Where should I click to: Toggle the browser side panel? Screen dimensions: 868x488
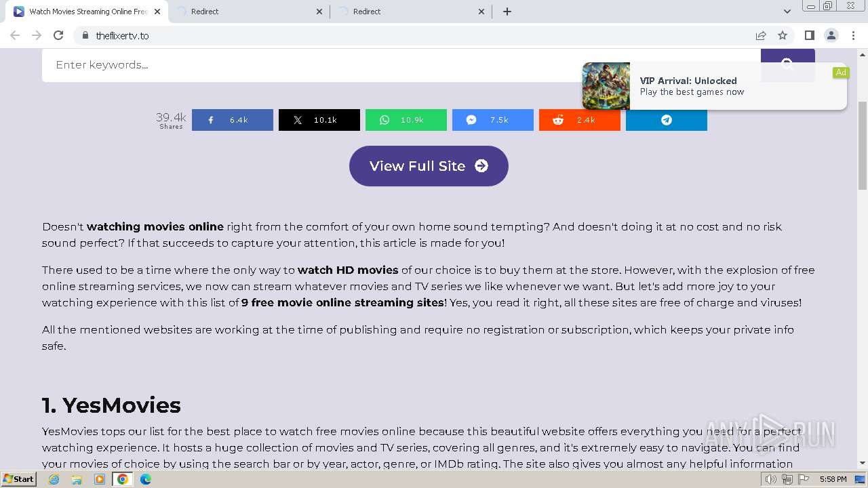point(810,35)
